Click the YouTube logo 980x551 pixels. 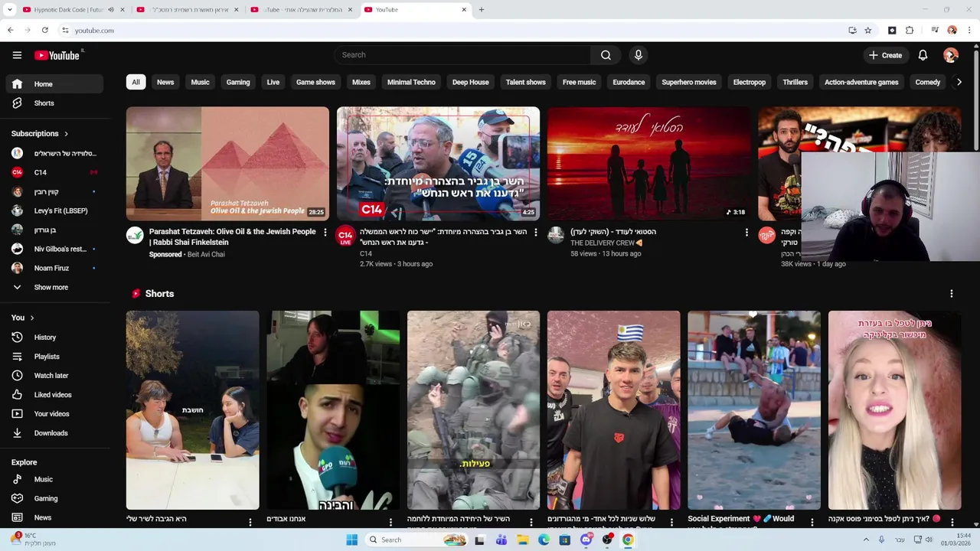(57, 55)
